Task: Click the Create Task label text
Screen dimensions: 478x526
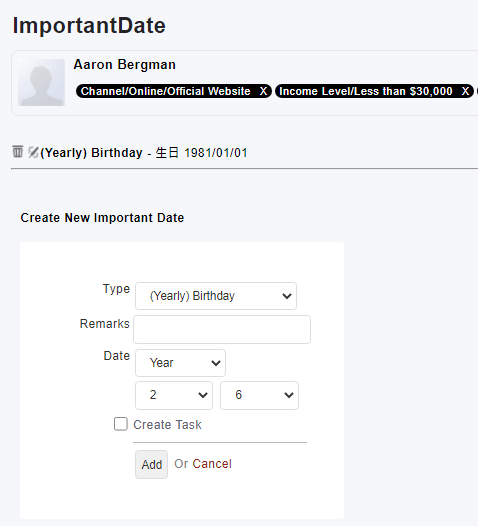Action: click(167, 425)
